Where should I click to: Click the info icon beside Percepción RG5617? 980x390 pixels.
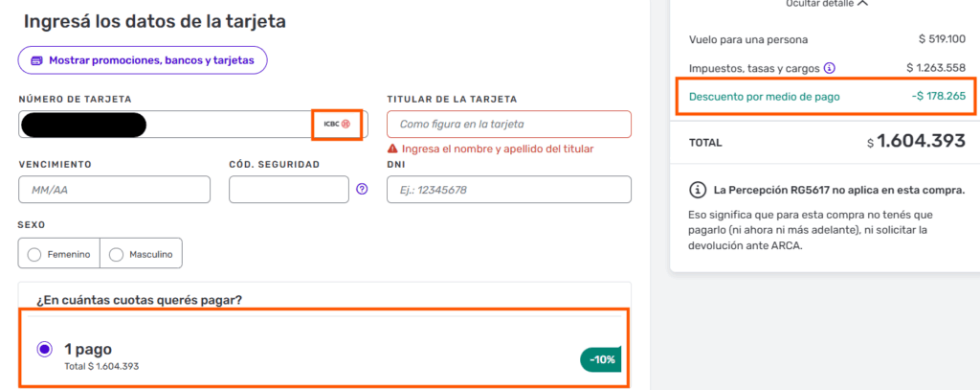click(698, 188)
